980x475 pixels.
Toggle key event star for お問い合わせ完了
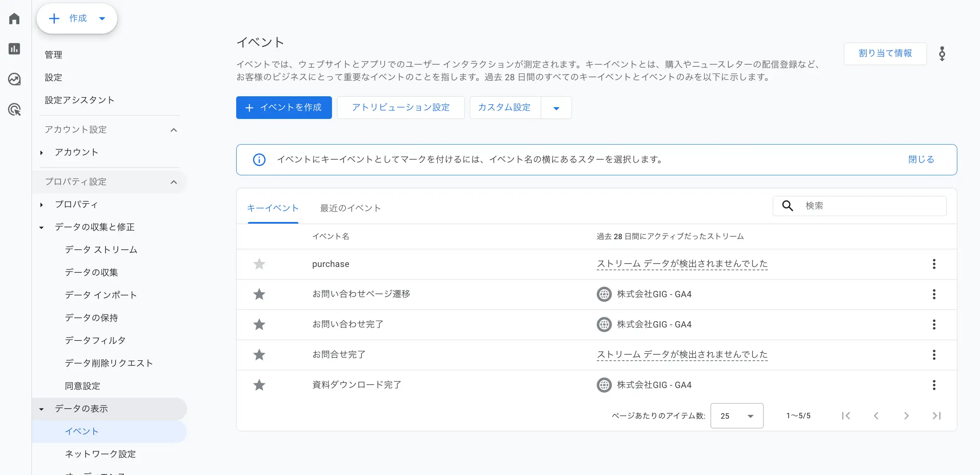[x=259, y=325]
